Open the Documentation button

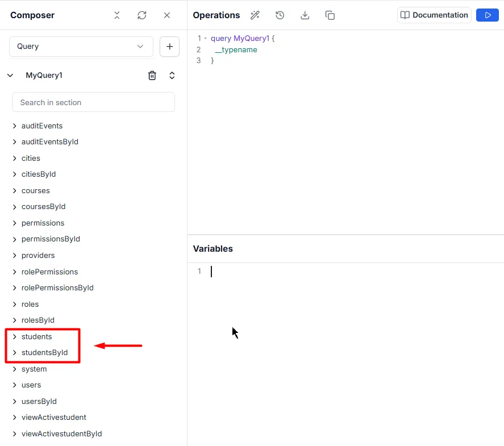(x=434, y=15)
